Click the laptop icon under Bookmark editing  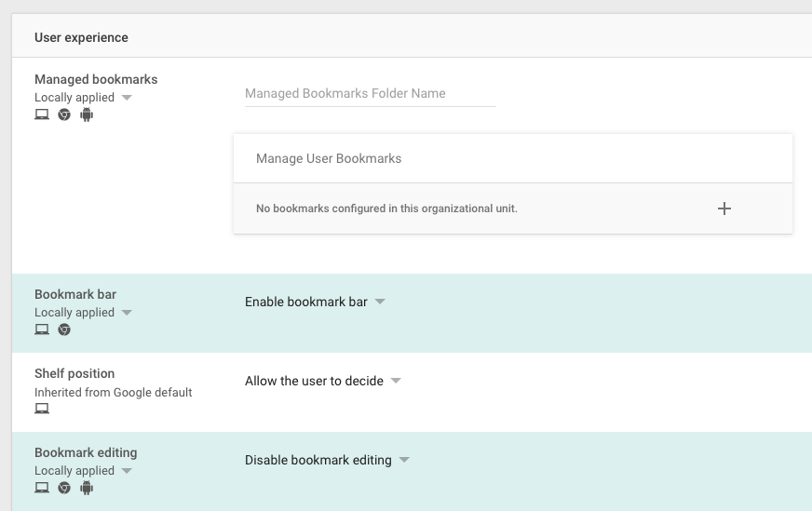(42, 488)
